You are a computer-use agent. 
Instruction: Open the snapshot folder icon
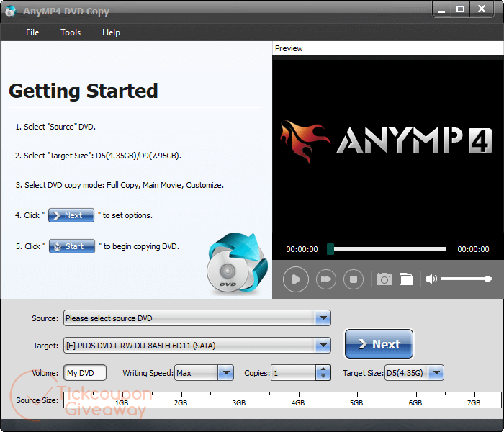(x=406, y=279)
